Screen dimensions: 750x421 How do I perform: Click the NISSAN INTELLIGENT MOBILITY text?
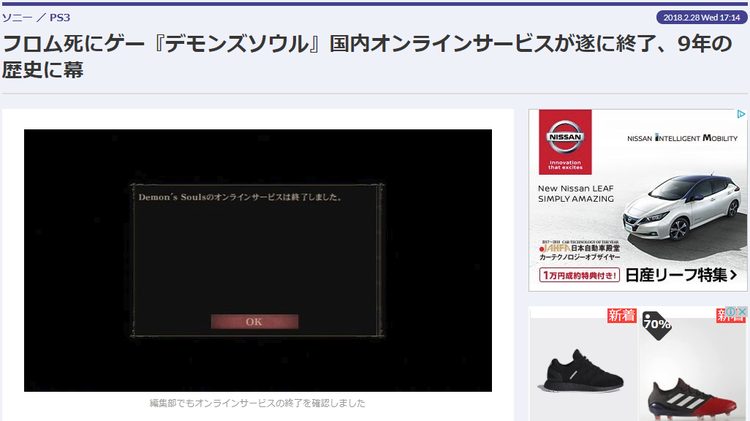tap(683, 138)
